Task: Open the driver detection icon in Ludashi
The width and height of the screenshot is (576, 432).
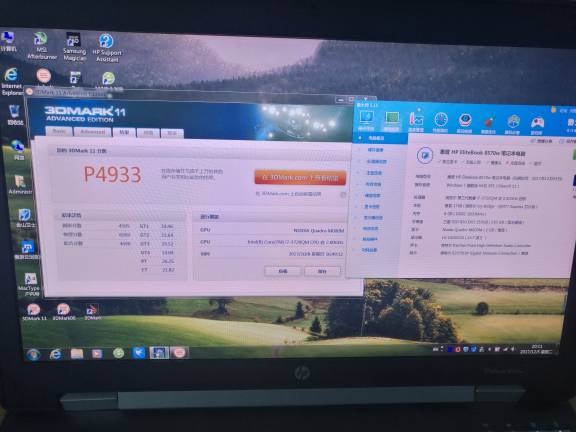Action: tap(465, 123)
